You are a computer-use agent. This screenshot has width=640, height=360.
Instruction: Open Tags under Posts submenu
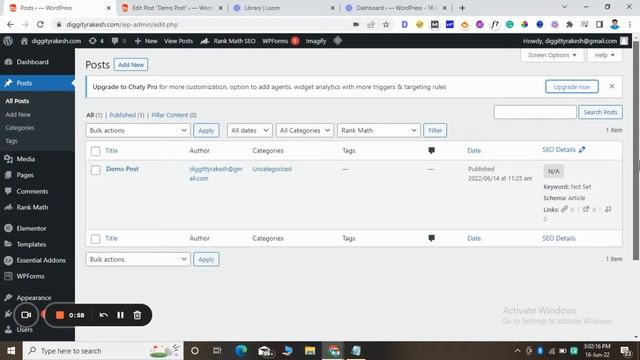(11, 141)
